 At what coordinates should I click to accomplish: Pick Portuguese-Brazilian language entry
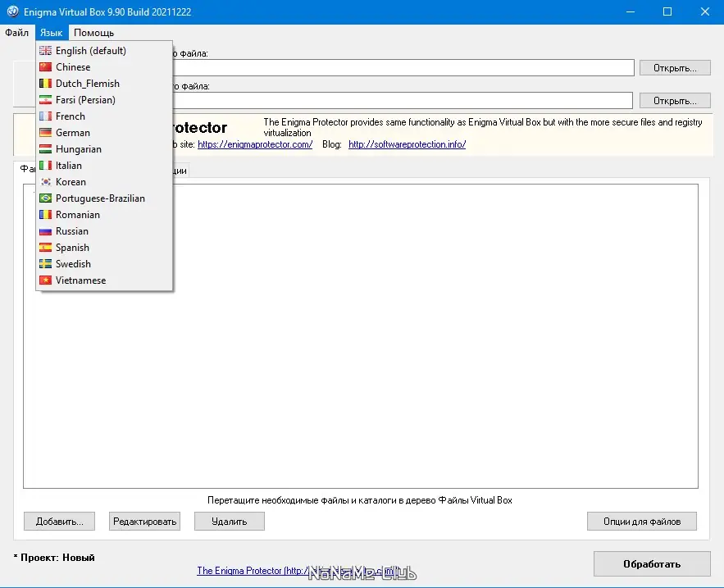pyautogui.click(x=104, y=198)
